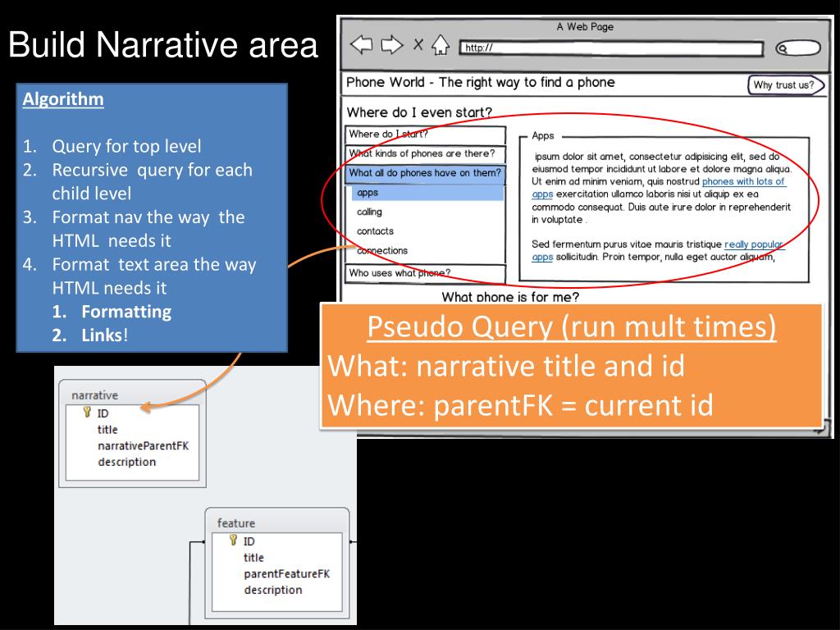Select the 'contacts' sub-item
The width and height of the screenshot is (840, 630).
(375, 231)
